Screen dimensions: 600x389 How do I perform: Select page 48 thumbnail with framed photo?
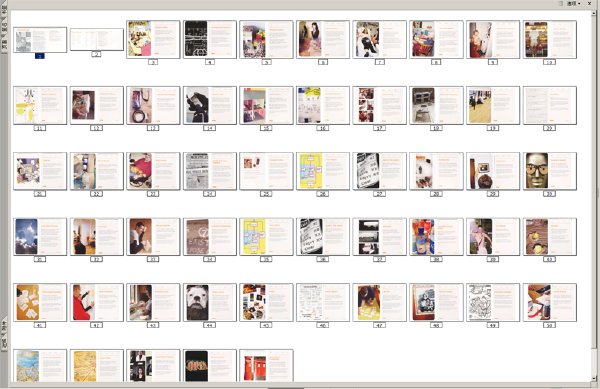[436, 302]
